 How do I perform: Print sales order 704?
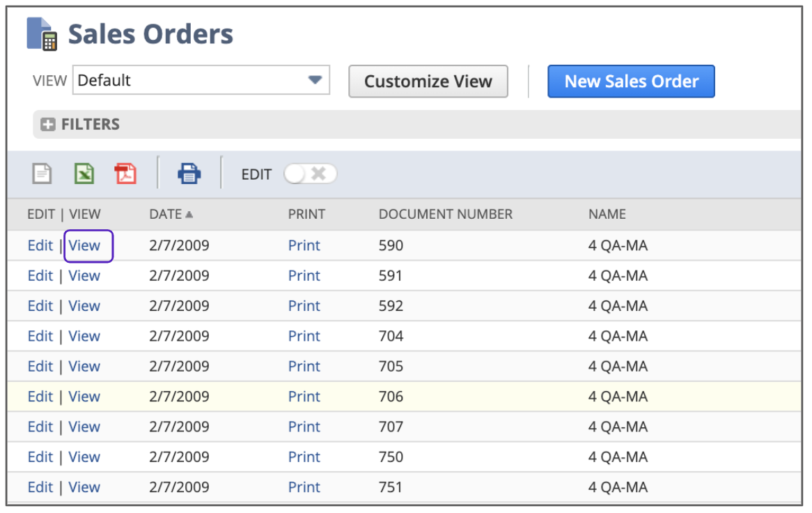[304, 336]
